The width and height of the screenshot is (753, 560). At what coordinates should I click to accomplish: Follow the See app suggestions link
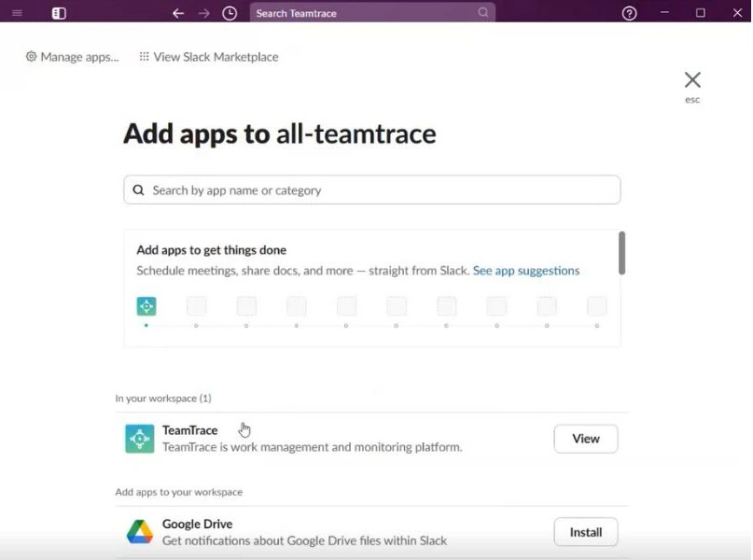[x=526, y=271]
